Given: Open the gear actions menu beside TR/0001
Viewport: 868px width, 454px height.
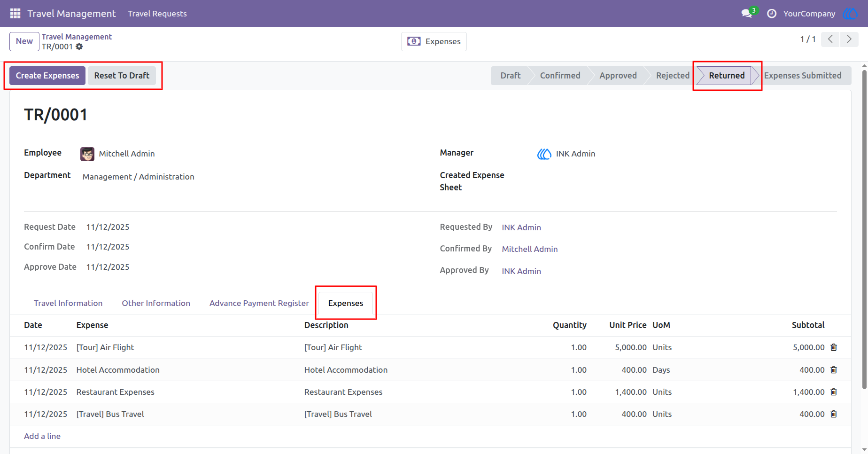Looking at the screenshot, I should (79, 47).
